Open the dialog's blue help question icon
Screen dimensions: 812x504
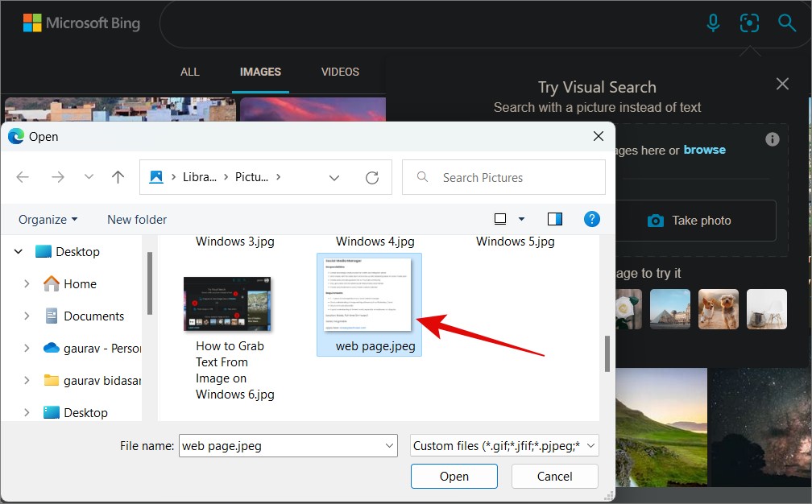[x=591, y=219]
